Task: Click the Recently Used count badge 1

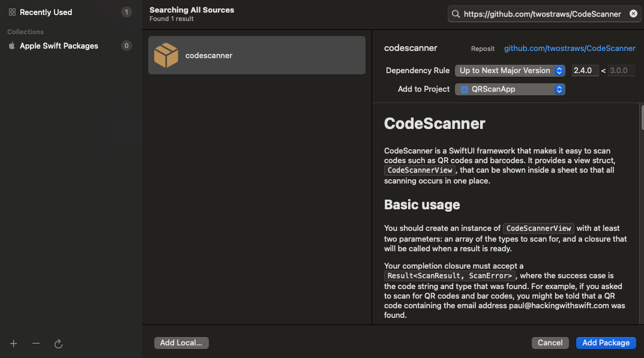Action: [127, 13]
